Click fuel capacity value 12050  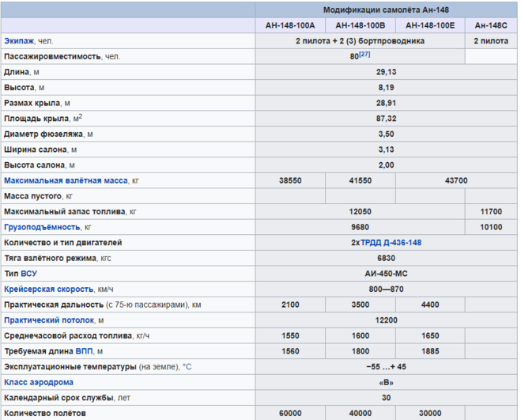tap(361, 211)
